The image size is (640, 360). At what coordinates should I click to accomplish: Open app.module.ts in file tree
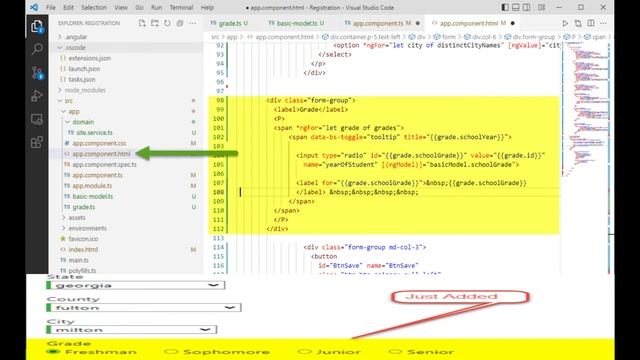92,185
